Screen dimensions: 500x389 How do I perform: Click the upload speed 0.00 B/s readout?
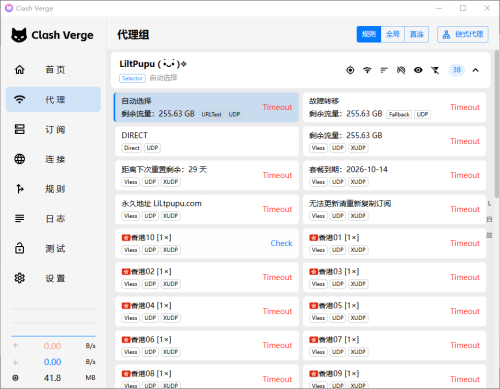tap(53, 346)
